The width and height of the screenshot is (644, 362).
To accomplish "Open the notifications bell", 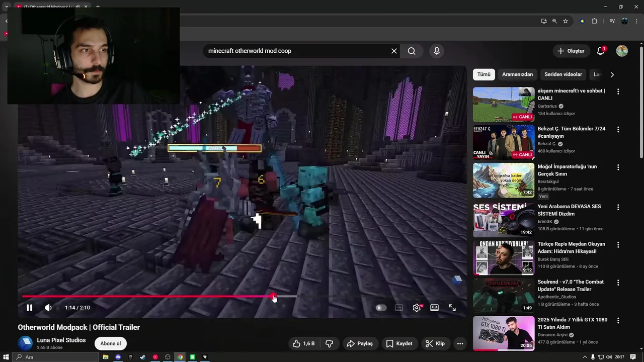I will click(601, 51).
